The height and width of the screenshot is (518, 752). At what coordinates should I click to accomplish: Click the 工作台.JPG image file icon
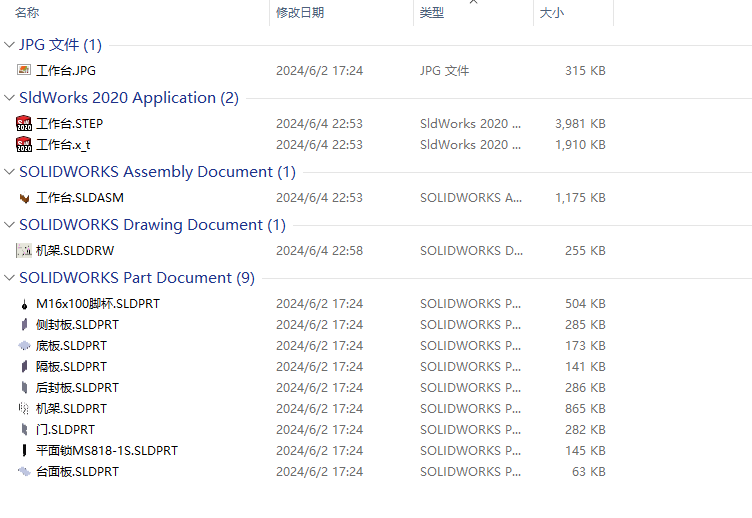point(24,70)
